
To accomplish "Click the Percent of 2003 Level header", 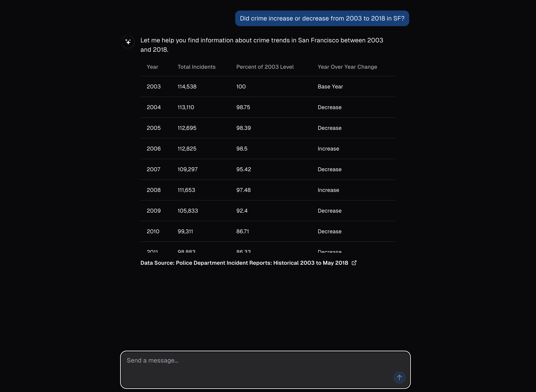I will [x=265, y=67].
